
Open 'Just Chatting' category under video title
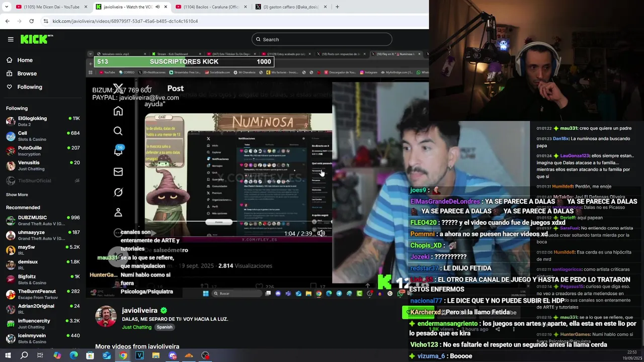(x=136, y=327)
